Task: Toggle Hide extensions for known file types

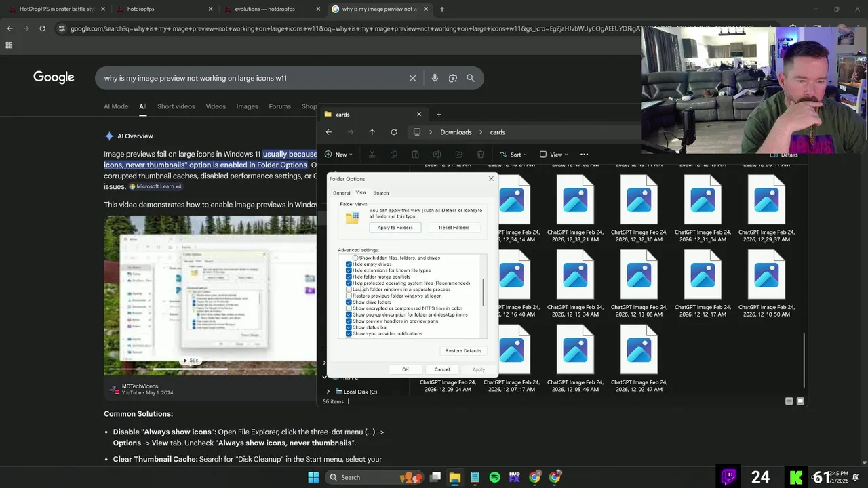Action: (349, 270)
